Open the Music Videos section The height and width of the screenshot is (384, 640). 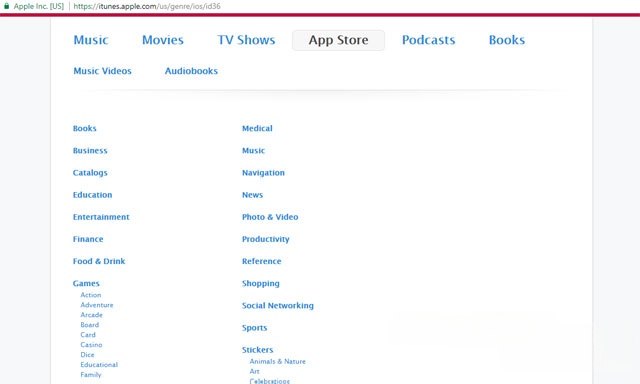pyautogui.click(x=102, y=71)
